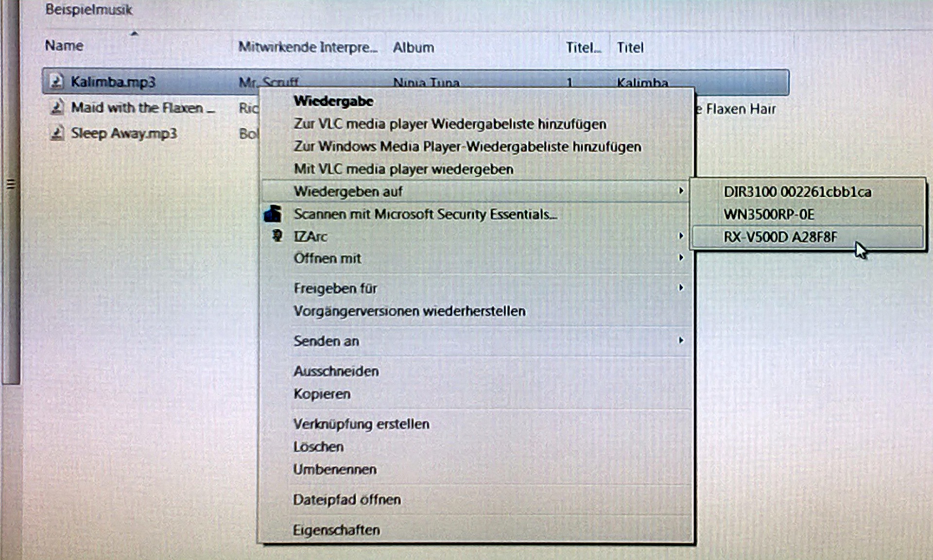Sort by the Titelnummer column header
Viewport: 933px width, 560px height.
point(584,48)
